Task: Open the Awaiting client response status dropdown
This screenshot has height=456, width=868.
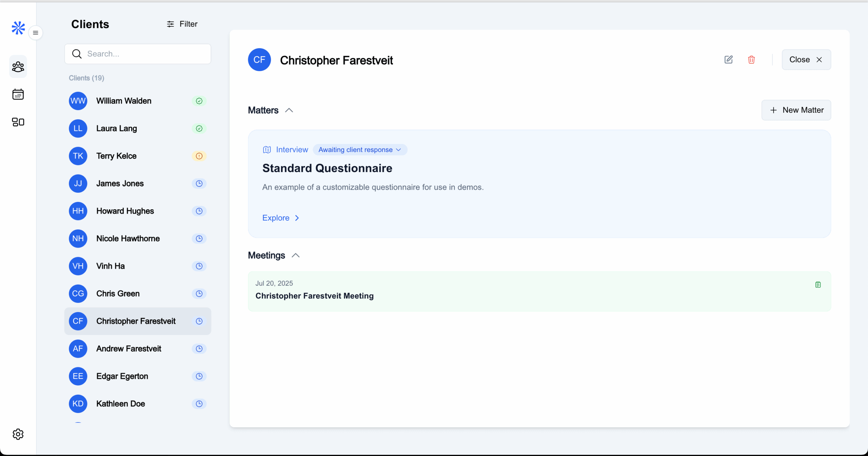Action: coord(360,150)
